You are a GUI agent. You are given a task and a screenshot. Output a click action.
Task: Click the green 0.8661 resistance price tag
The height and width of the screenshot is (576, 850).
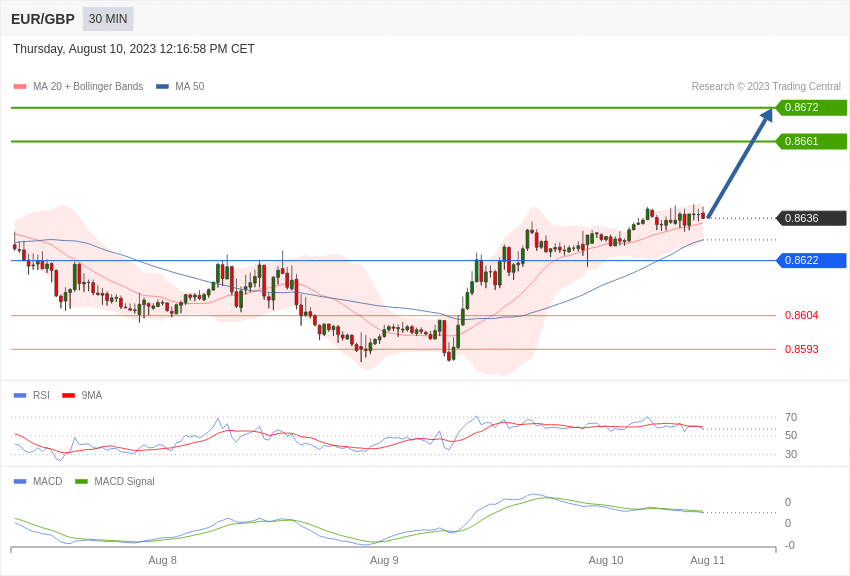812,141
